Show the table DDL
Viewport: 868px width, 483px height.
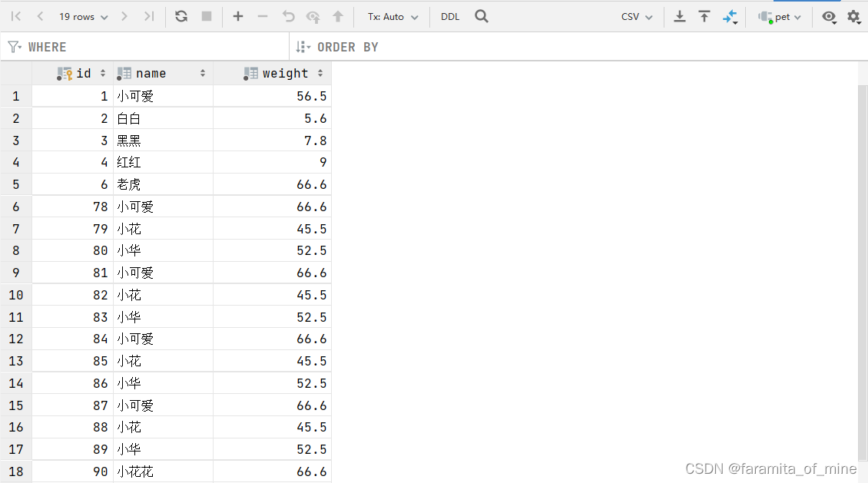[x=450, y=17]
